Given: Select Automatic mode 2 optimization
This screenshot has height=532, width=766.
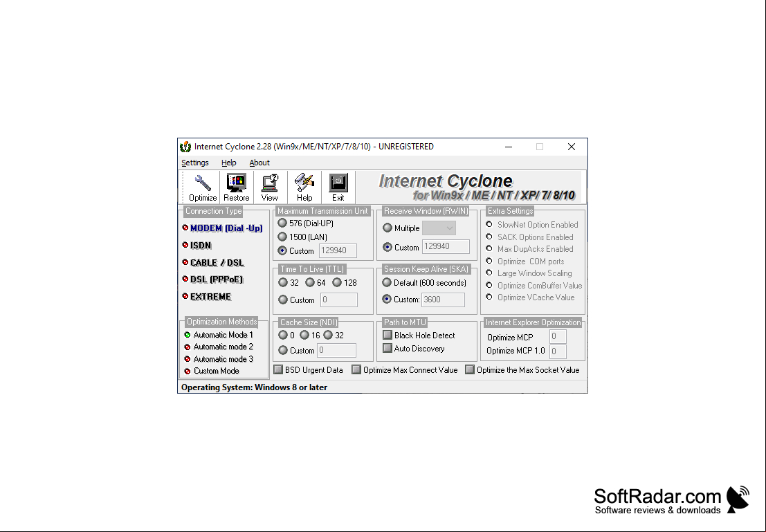Looking at the screenshot, I should point(219,347).
